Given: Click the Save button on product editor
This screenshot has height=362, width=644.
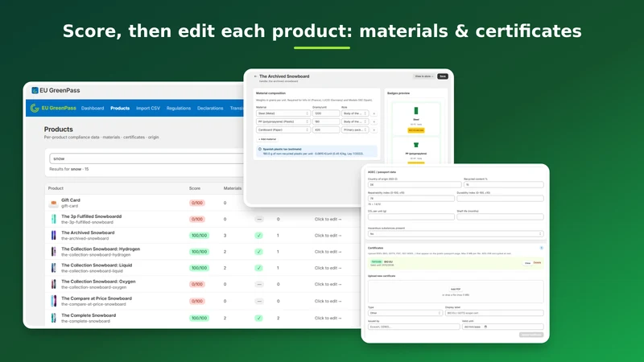Looking at the screenshot, I should point(443,76).
